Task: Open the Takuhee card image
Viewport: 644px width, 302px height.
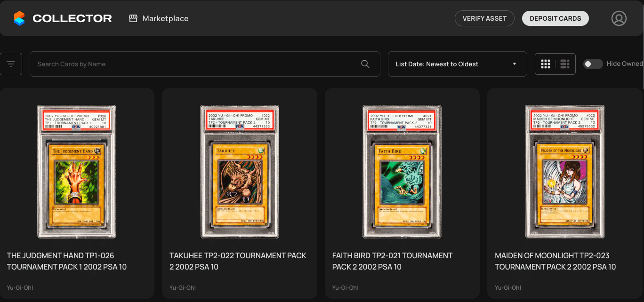Action: (240, 172)
